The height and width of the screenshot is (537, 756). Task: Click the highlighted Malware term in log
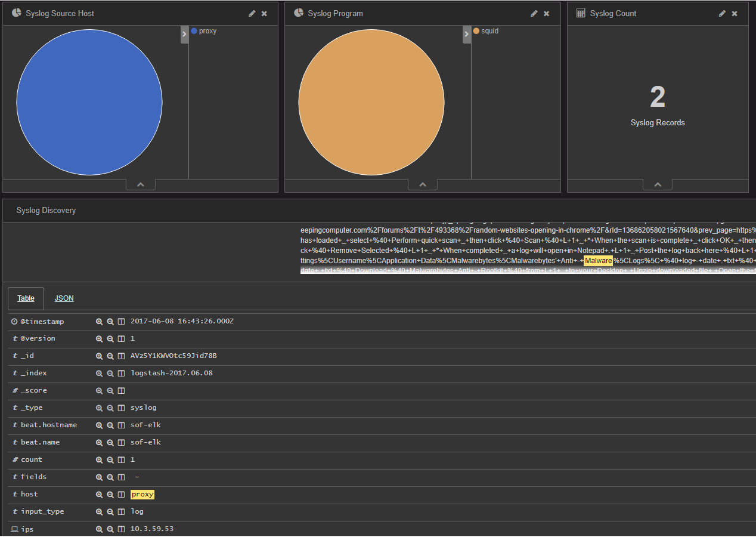pos(598,261)
